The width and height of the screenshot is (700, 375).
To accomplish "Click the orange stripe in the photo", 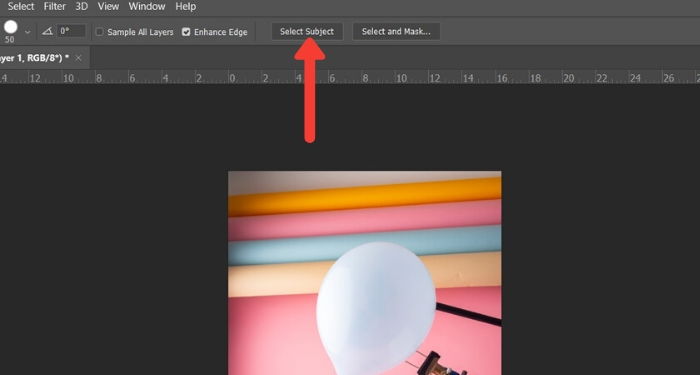I will click(365, 196).
